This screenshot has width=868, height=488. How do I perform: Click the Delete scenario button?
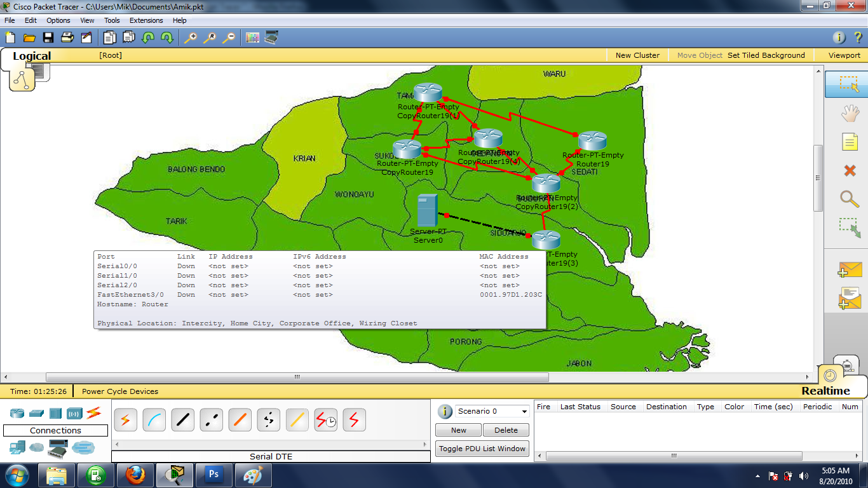[506, 430]
